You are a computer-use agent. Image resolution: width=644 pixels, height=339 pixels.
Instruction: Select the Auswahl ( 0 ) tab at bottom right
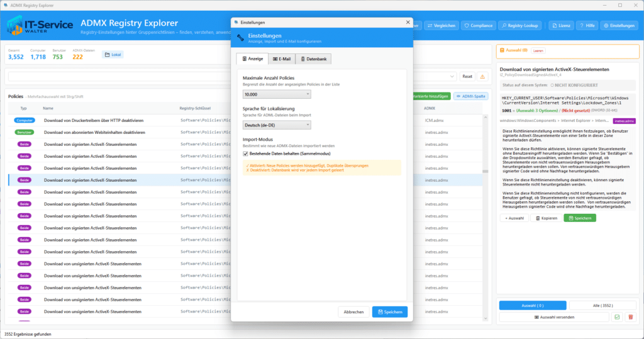point(533,305)
